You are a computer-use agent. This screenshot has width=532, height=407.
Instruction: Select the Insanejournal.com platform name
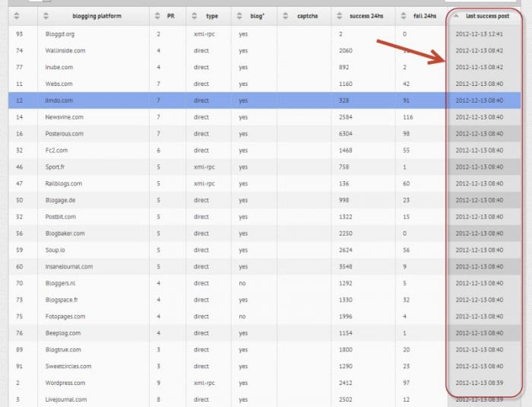point(69,267)
